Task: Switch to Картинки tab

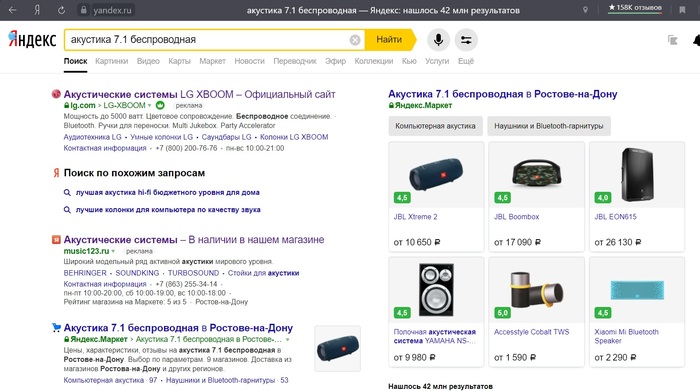Action: [x=112, y=61]
